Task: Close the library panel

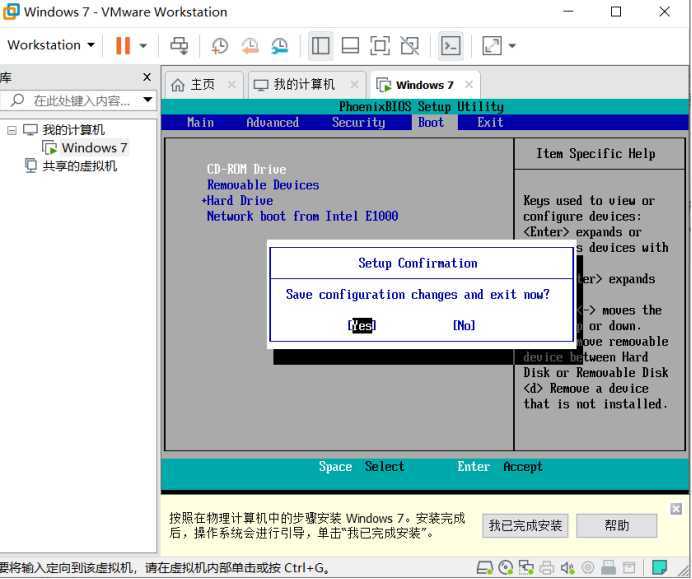Action: pyautogui.click(x=147, y=77)
